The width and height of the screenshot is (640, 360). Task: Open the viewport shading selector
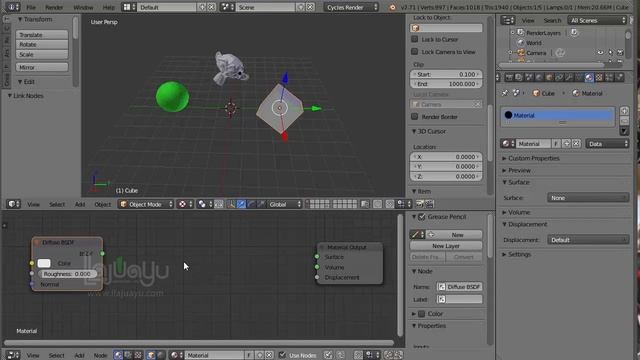tap(204, 204)
